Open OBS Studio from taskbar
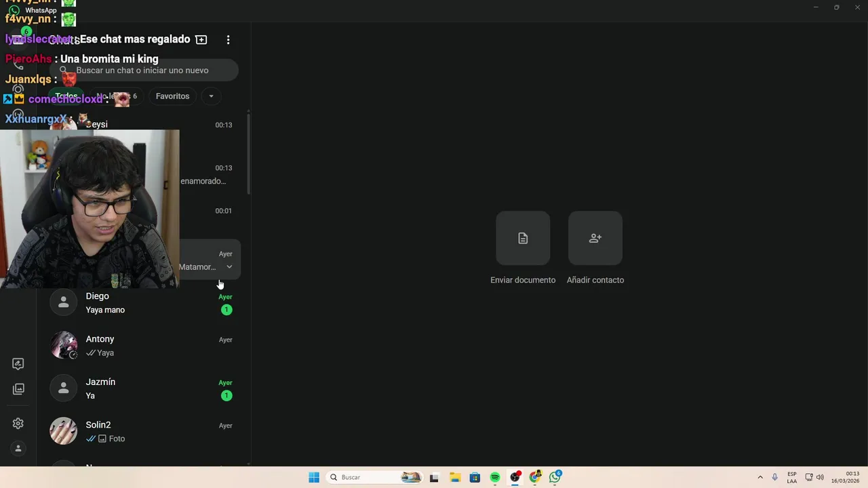868x488 pixels. pyautogui.click(x=515, y=477)
